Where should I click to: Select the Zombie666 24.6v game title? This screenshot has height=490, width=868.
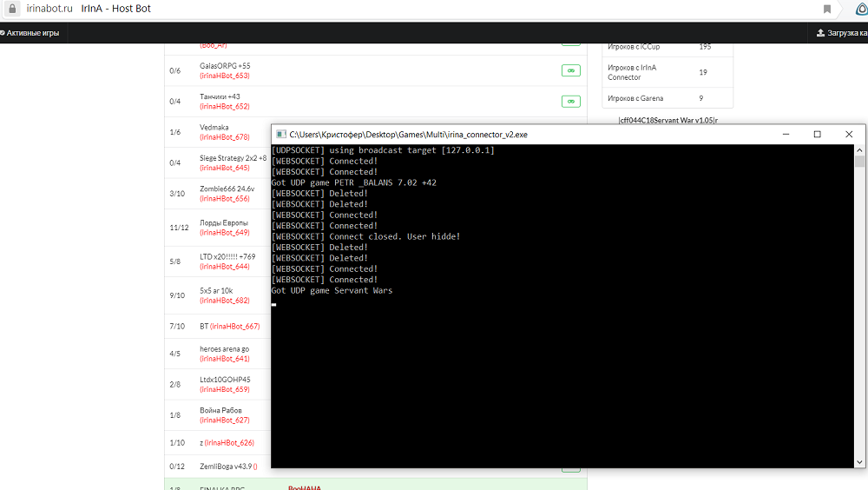pyautogui.click(x=227, y=189)
